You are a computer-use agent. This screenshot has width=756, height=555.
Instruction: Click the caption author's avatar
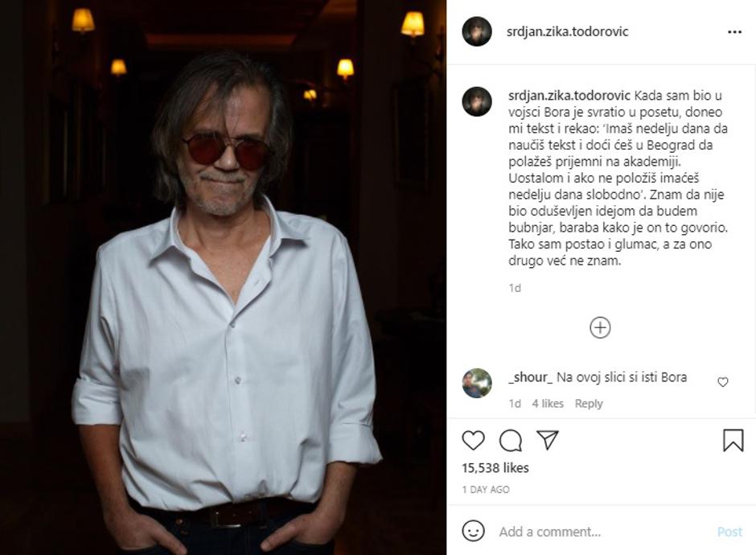[x=477, y=101]
